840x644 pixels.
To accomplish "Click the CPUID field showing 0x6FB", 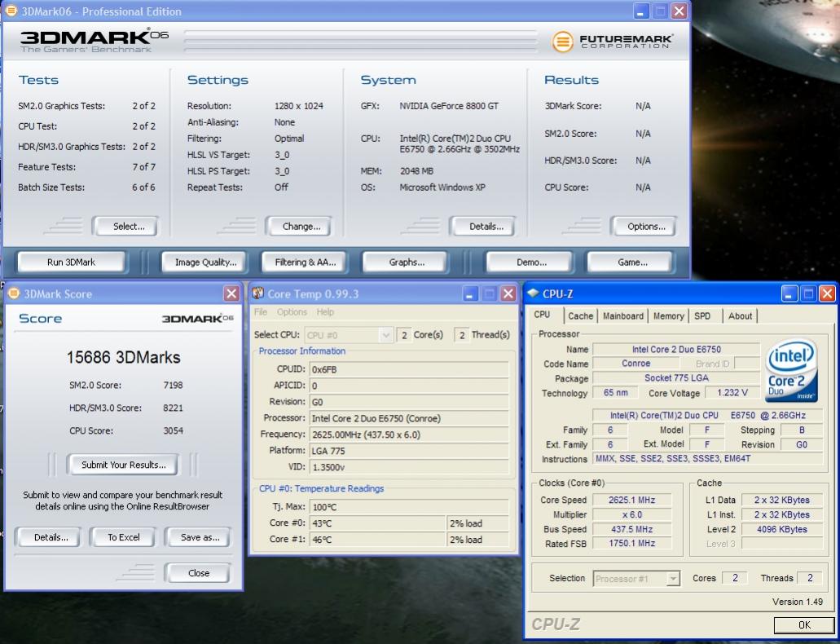I will (x=409, y=369).
